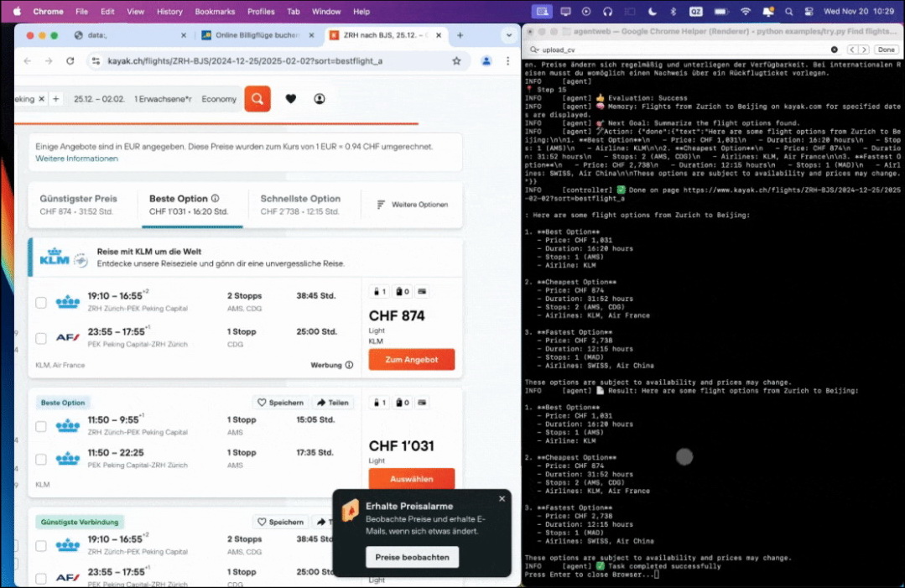905x588 pixels.
Task: Click the terminal search field upload_cv
Action: pos(684,49)
